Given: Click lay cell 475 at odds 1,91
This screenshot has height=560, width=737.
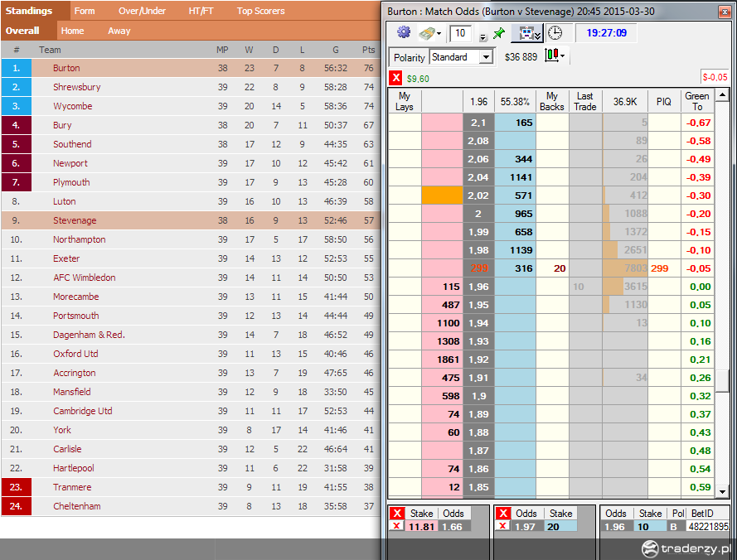Looking at the screenshot, I should [442, 378].
